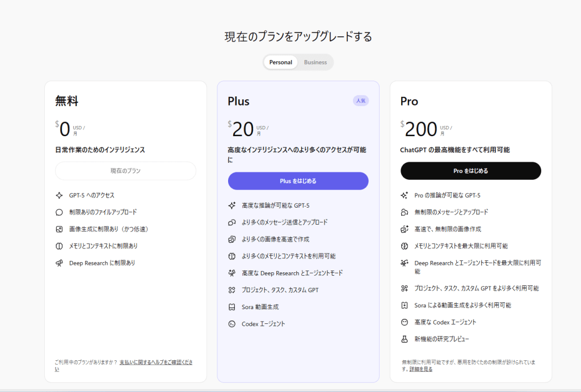
Task: Click the Codex エージェント icon in Plus plan
Action: 231,324
